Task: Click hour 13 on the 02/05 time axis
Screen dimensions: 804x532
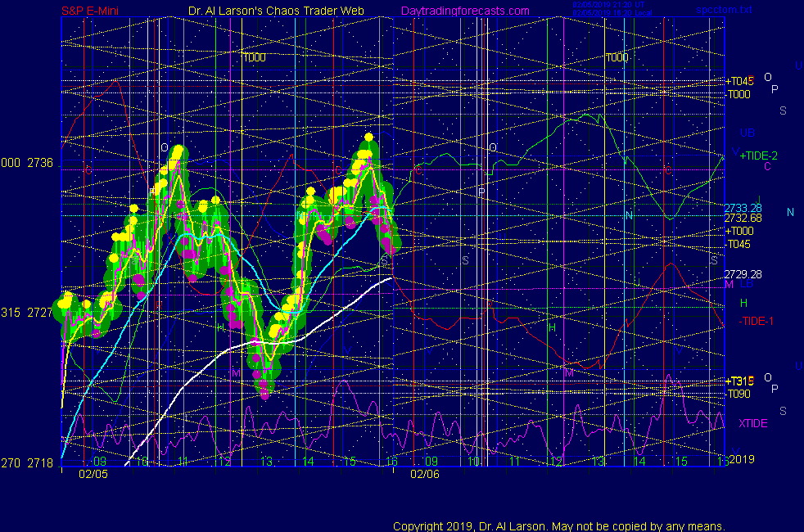Action: tap(266, 462)
